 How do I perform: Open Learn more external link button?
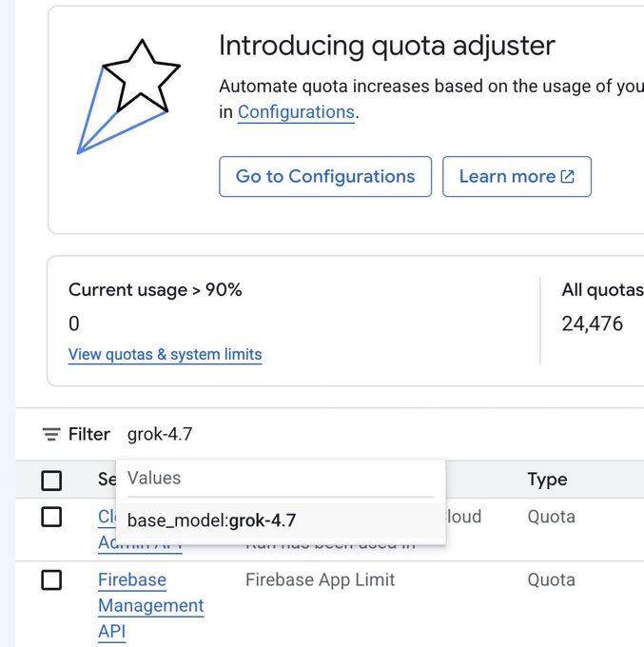click(517, 177)
